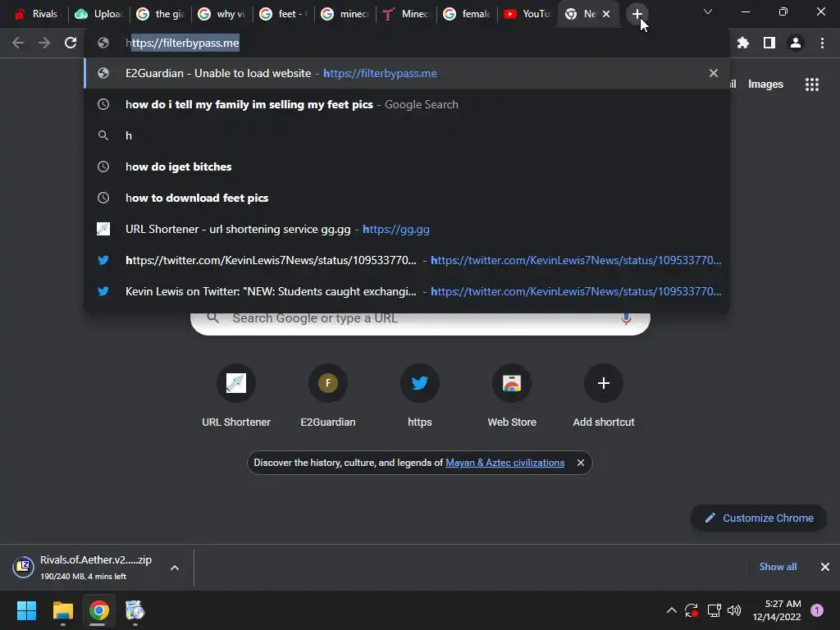Switch to the Rivals tab

coord(36,14)
